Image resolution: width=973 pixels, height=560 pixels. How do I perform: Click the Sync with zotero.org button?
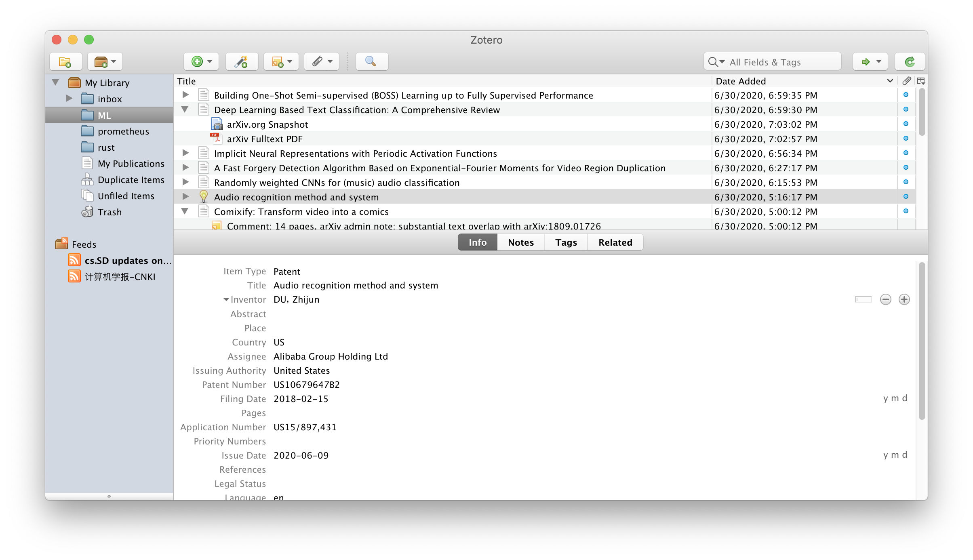point(910,62)
